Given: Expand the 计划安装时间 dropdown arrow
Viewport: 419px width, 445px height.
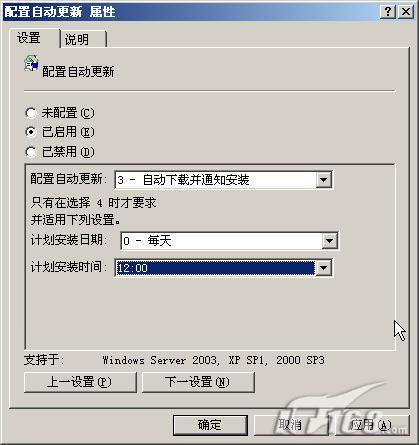Looking at the screenshot, I should pos(323,268).
